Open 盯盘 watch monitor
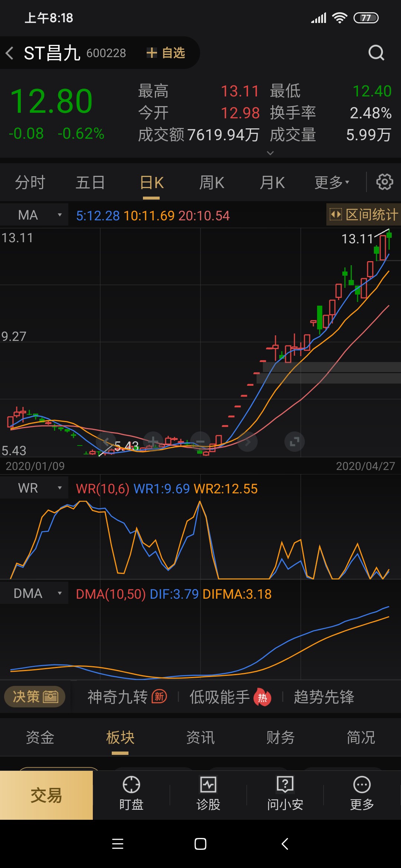 coord(131,794)
